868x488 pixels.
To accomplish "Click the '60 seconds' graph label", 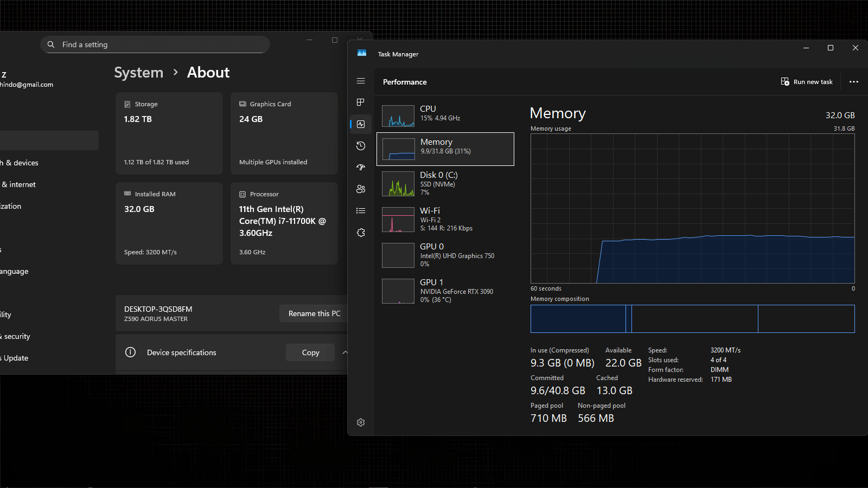I will tap(546, 288).
